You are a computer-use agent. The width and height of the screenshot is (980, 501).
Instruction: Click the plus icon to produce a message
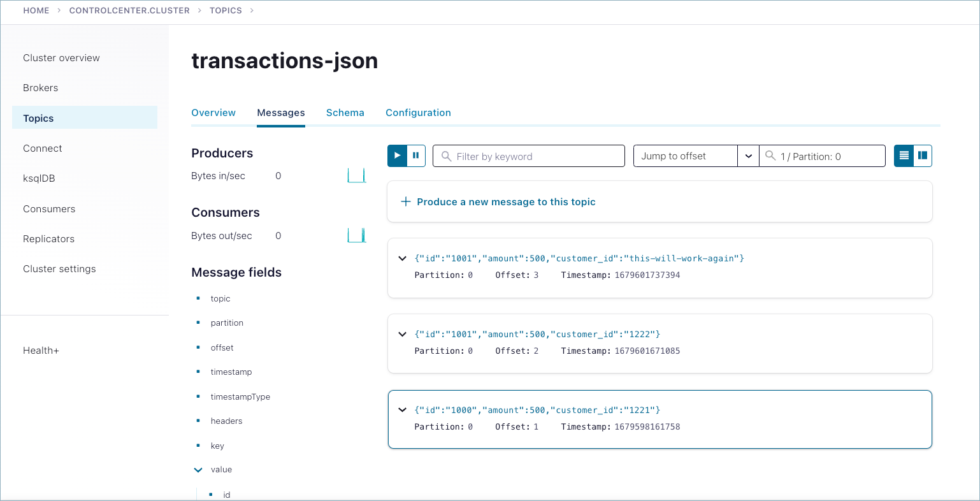(405, 201)
